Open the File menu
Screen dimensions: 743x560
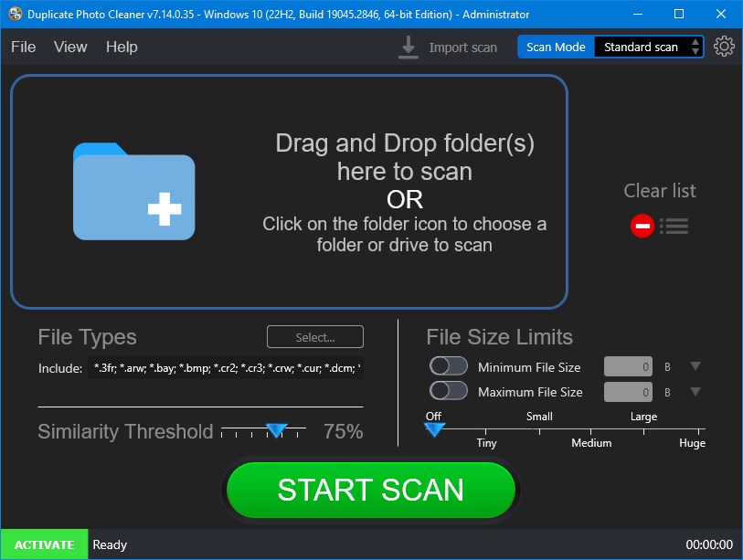[x=22, y=47]
